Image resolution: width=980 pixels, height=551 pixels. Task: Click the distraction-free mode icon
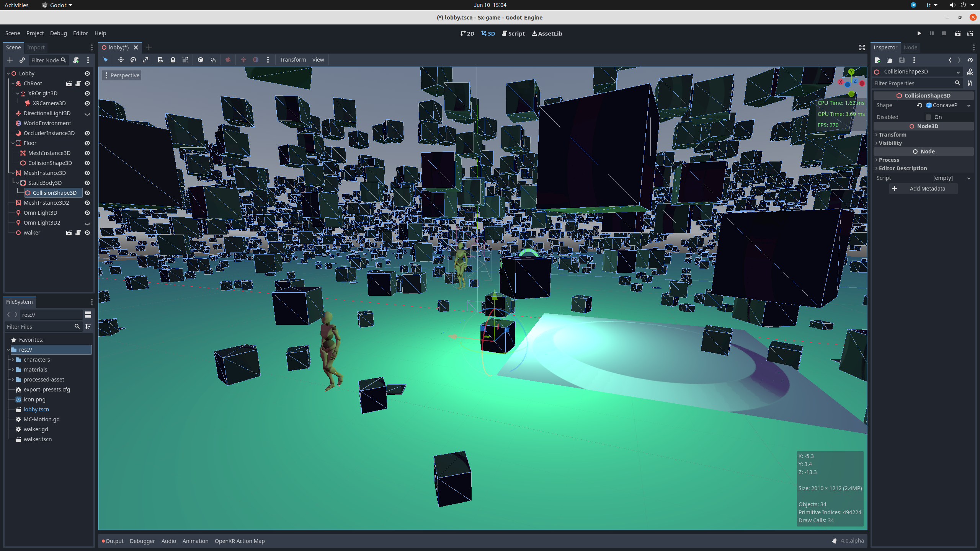tap(862, 47)
